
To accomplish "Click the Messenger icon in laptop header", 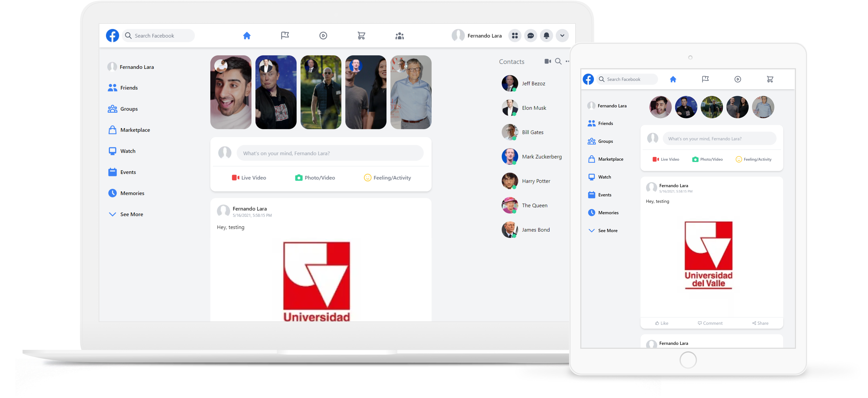I will pos(530,35).
